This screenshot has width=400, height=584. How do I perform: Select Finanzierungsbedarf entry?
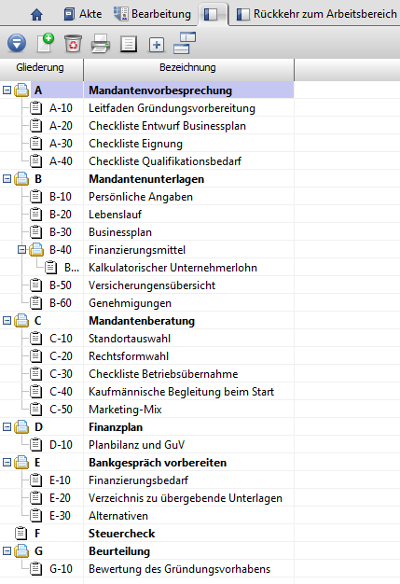point(138,480)
